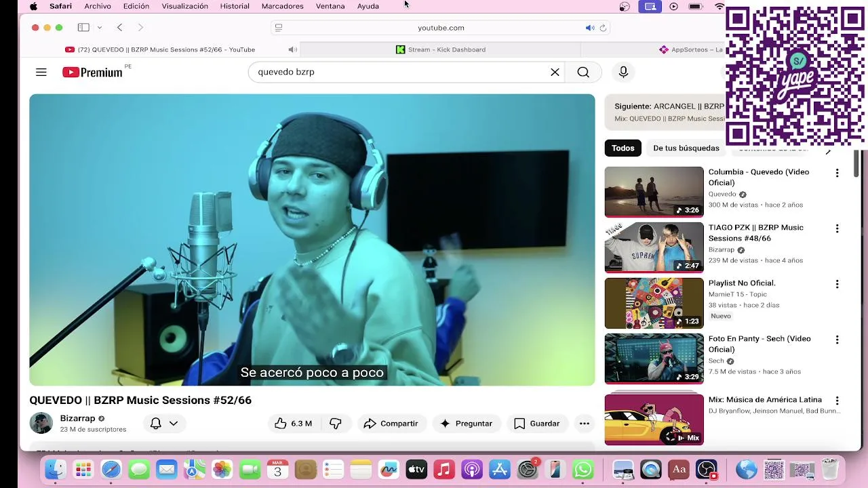868x488 pixels.
Task: Go back in Safari history
Action: click(x=119, y=27)
